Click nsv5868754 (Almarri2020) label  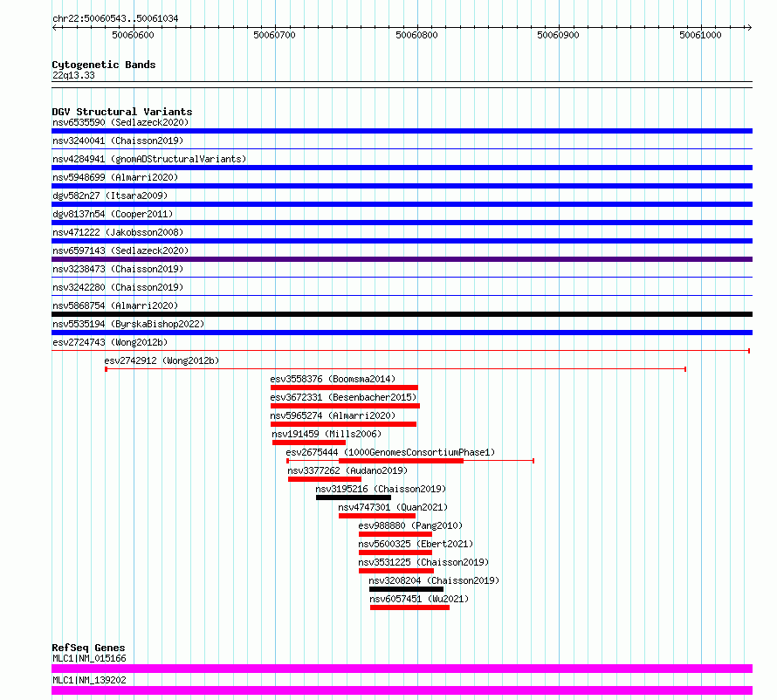pos(115,305)
